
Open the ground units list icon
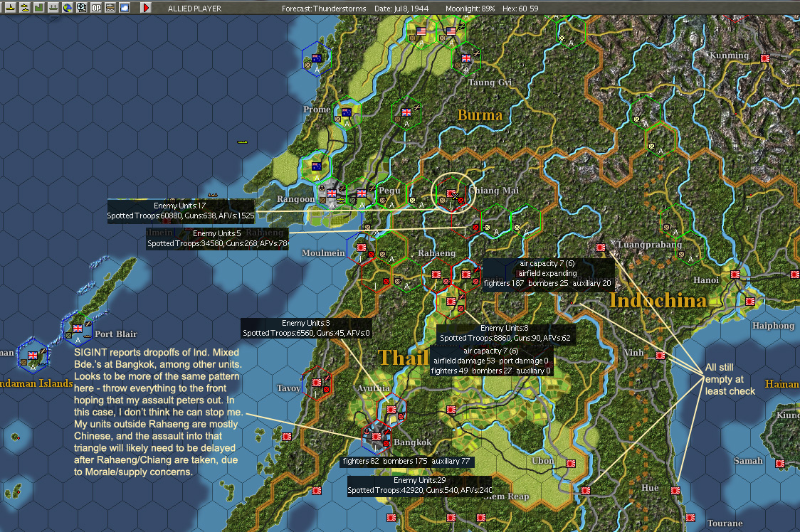coord(53,8)
